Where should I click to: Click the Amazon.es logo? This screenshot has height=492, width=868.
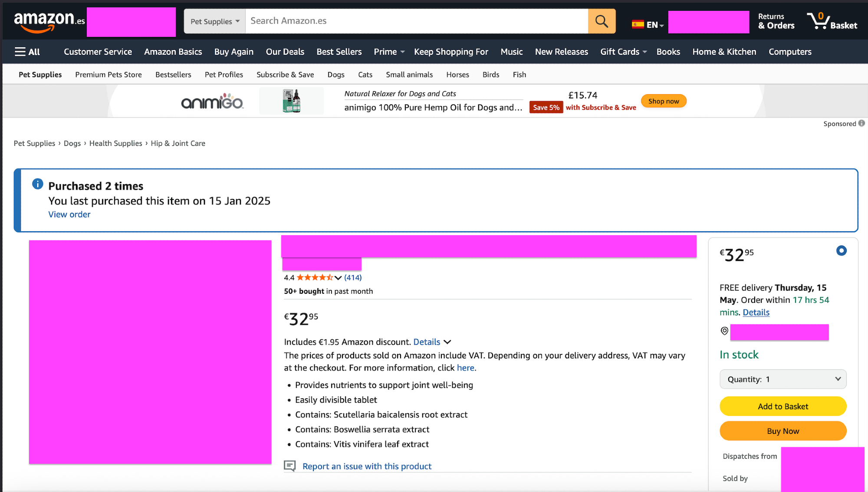pos(49,21)
